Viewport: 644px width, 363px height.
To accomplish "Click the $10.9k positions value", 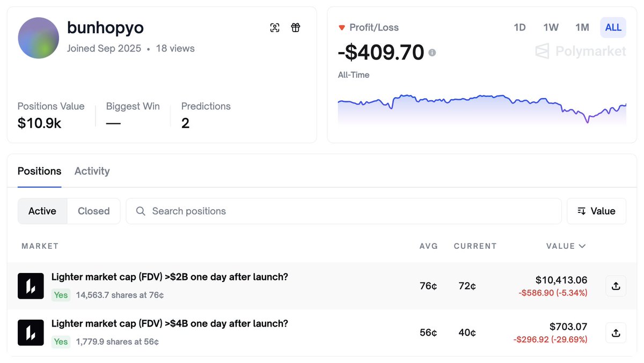I will tap(39, 123).
